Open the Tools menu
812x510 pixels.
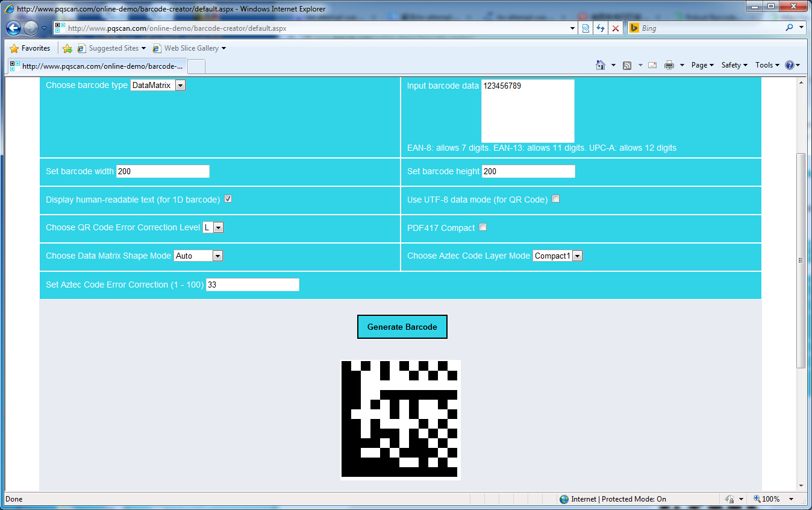point(767,65)
